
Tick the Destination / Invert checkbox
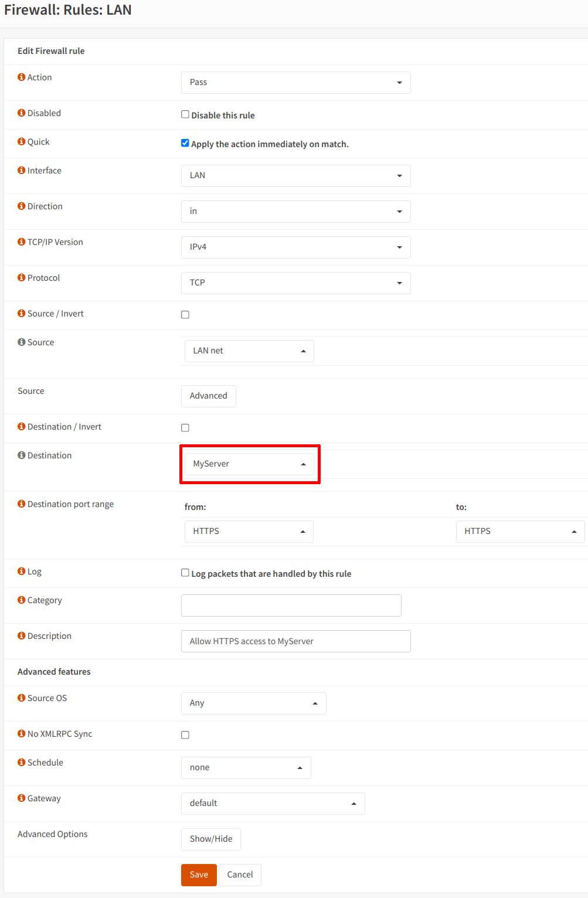pyautogui.click(x=185, y=428)
